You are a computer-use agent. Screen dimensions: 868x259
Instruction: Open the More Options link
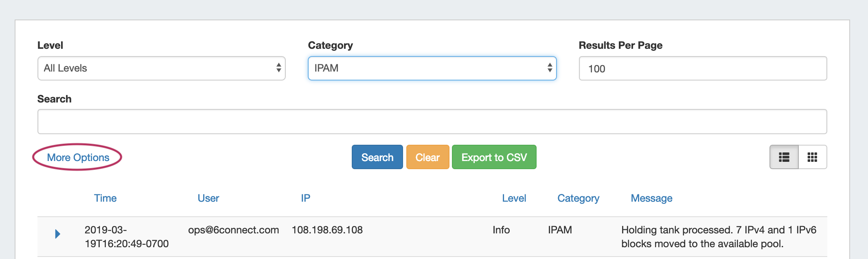pyautogui.click(x=78, y=157)
